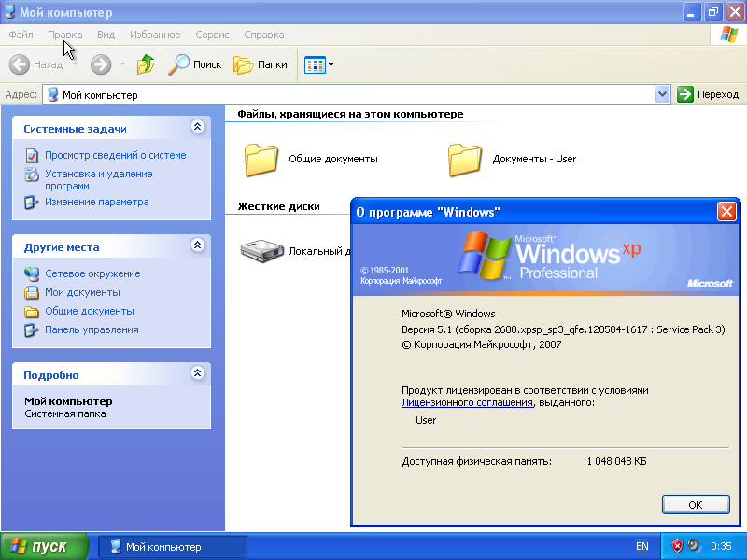Open the Файл menu
The image size is (747, 560).
(x=21, y=35)
